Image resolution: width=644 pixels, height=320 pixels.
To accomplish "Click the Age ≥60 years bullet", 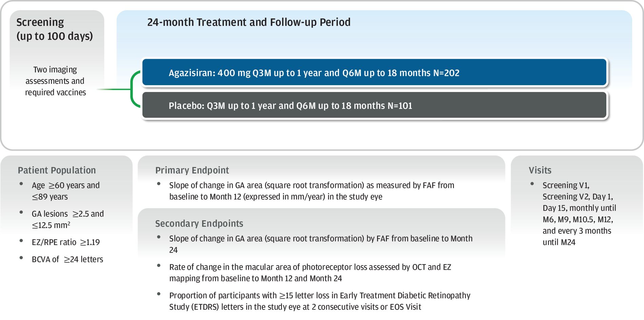I will click(66, 191).
